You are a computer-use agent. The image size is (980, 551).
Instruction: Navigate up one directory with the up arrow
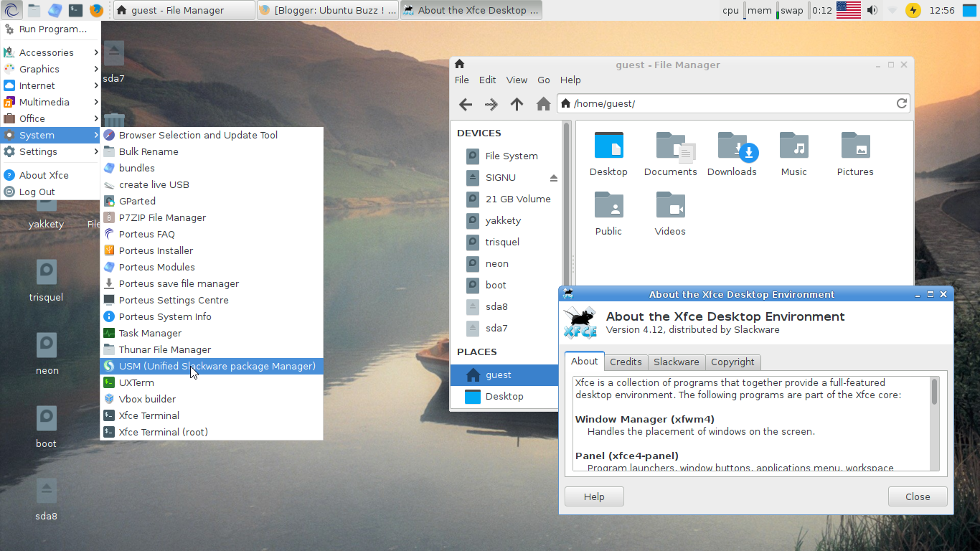point(517,104)
